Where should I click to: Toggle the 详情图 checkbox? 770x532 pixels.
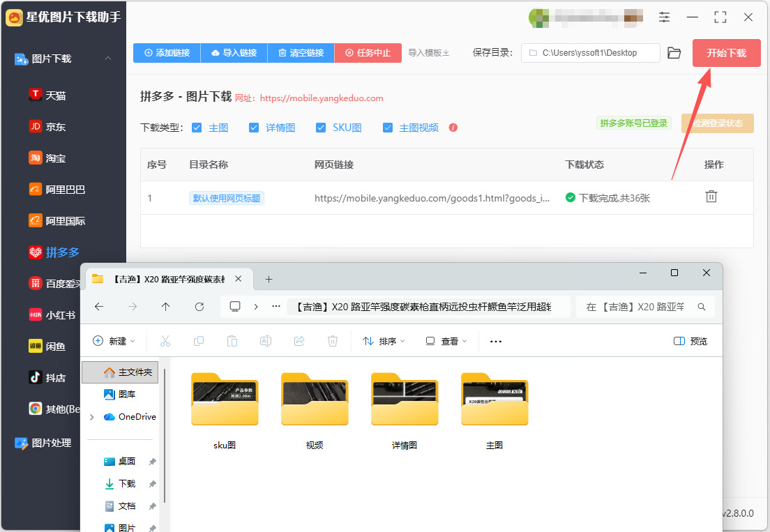254,128
